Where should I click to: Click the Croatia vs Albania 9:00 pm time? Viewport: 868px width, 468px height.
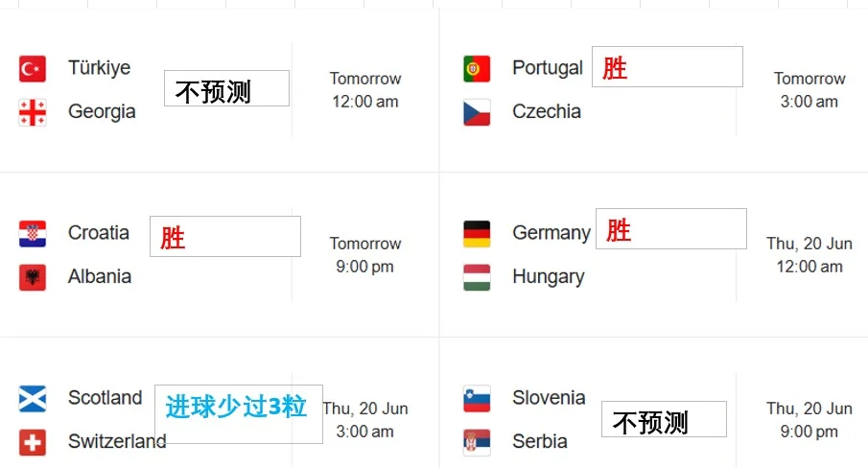click(x=364, y=267)
